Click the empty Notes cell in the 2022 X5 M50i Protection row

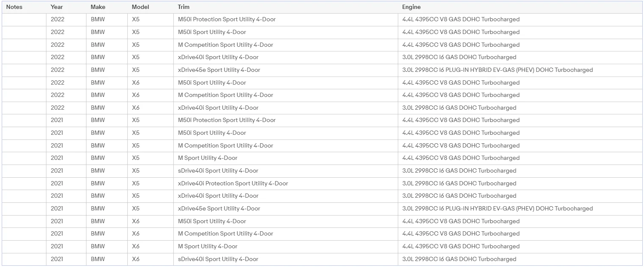(24, 20)
